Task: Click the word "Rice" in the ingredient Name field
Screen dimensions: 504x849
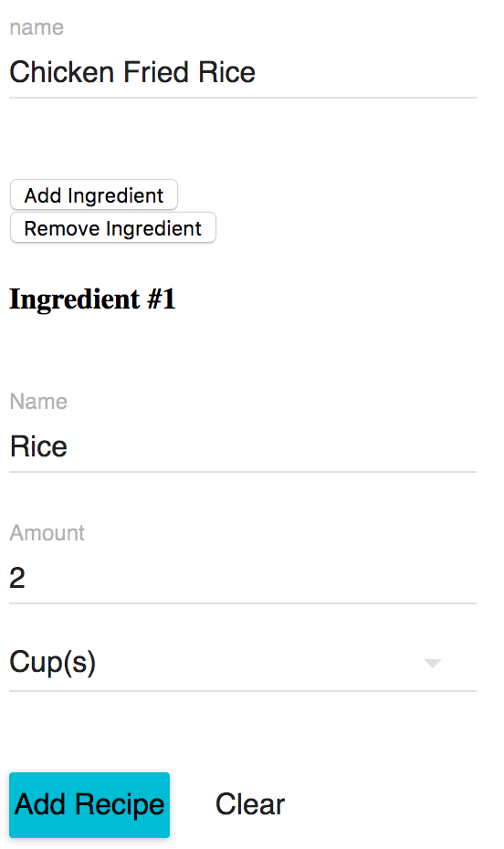Action: point(38,446)
